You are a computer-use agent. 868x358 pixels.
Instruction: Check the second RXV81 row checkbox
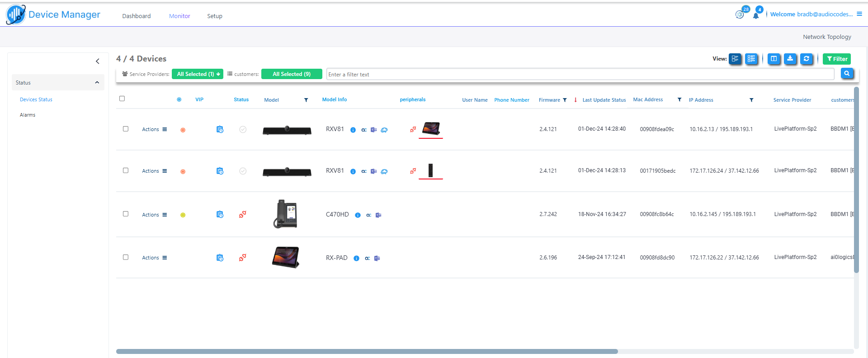(126, 170)
